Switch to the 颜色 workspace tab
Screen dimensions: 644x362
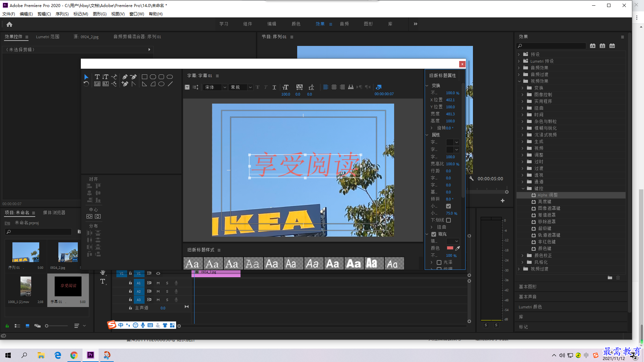(x=296, y=24)
